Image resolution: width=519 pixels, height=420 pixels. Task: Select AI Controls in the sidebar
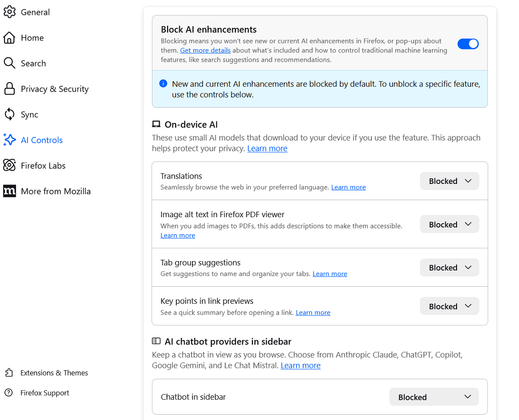(42, 140)
